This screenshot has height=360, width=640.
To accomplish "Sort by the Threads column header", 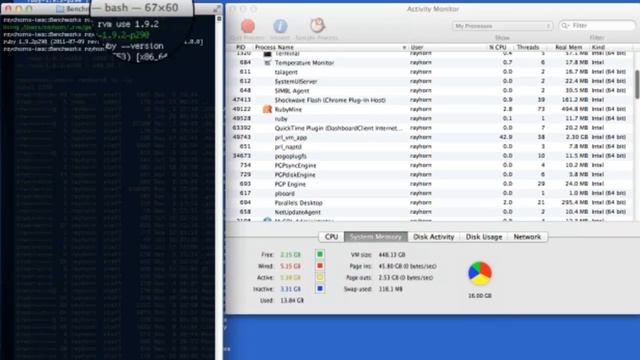I will (528, 47).
